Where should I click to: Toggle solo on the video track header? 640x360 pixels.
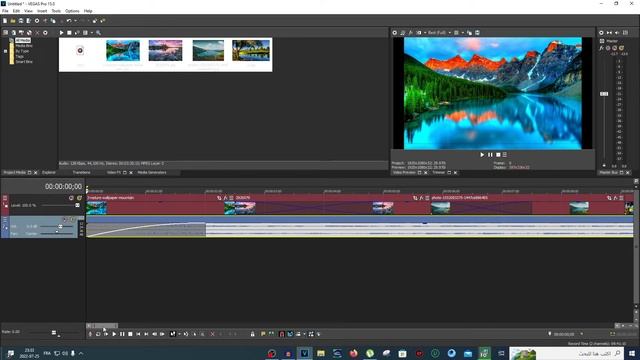pos(79,198)
